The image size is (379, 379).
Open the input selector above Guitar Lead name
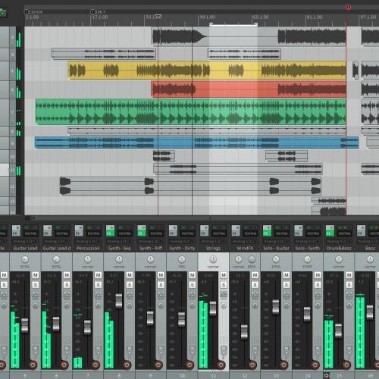tap(25, 241)
